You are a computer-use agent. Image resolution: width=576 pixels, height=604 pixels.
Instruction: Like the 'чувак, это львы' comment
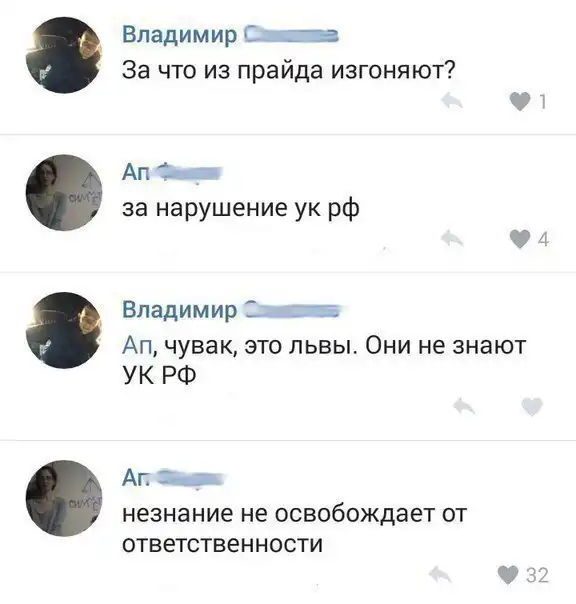(532, 406)
